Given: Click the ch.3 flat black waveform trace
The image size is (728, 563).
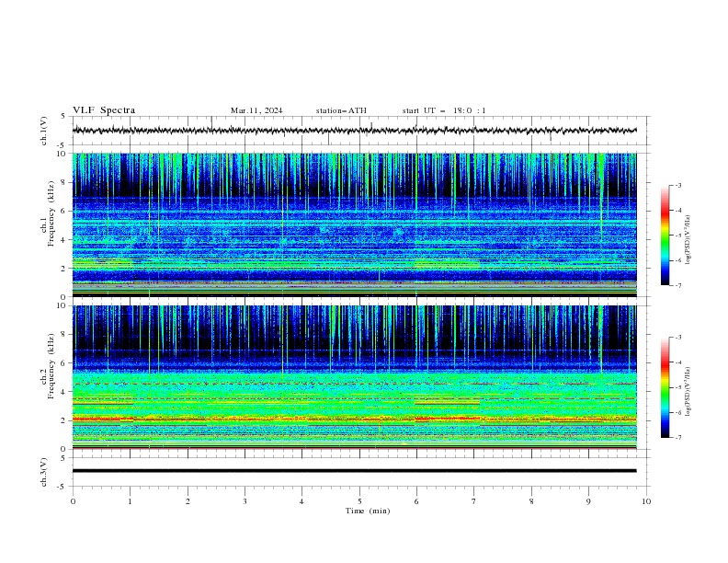Looking at the screenshot, I should 354,471.
